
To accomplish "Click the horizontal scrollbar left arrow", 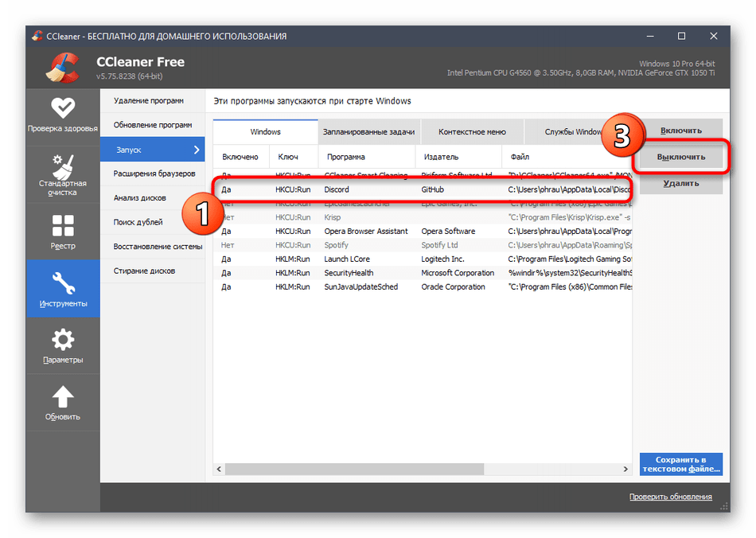I will [x=219, y=469].
